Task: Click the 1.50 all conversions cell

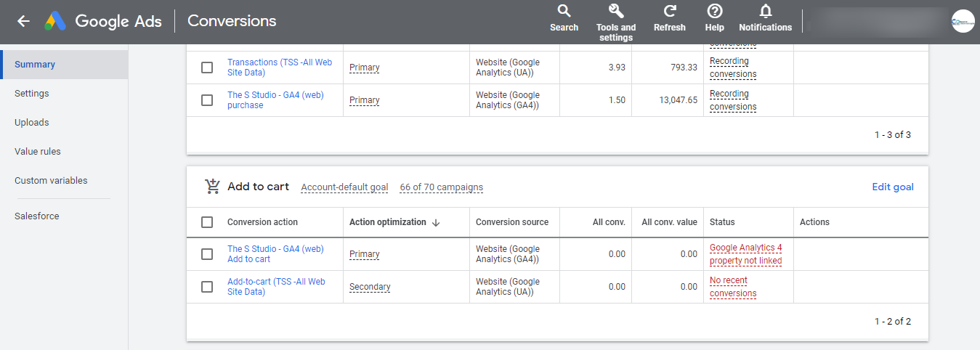Action: pos(616,100)
